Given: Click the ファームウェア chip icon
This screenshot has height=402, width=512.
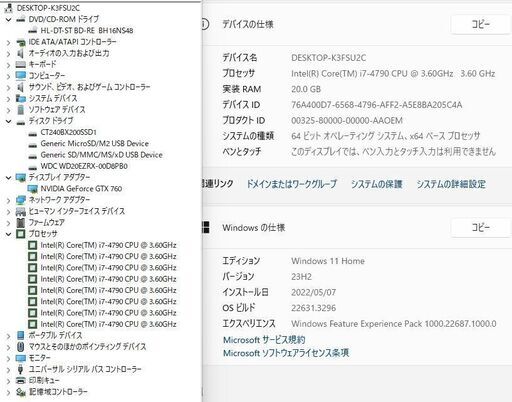Looking at the screenshot, I should point(21,223).
